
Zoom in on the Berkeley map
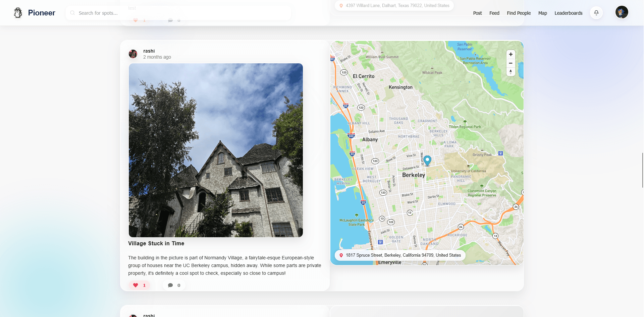pyautogui.click(x=511, y=54)
